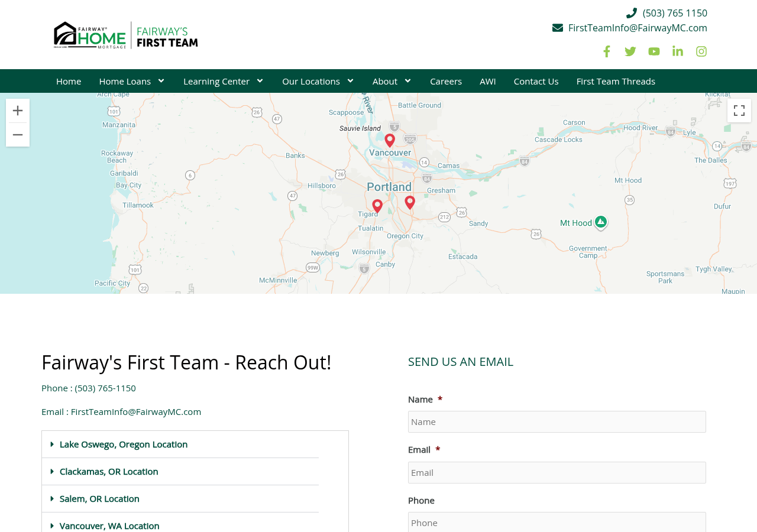This screenshot has width=757, height=532.
Task: Expand the Our Locations dropdown arrow
Action: coord(350,80)
